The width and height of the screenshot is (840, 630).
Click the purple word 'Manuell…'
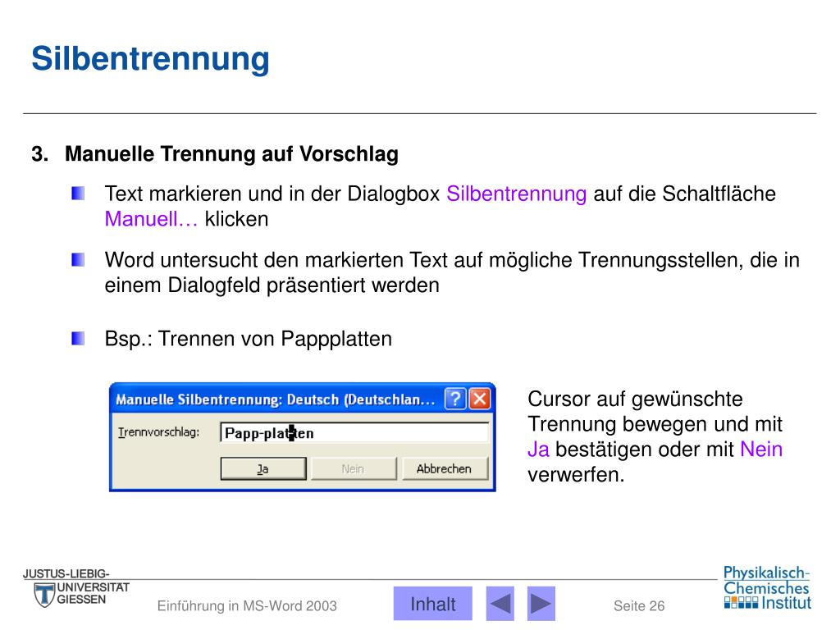click(151, 219)
